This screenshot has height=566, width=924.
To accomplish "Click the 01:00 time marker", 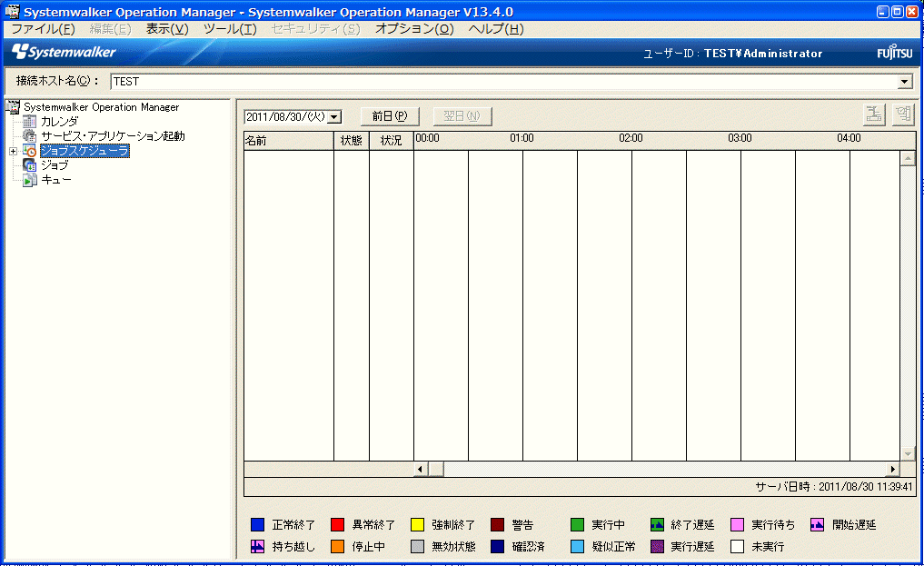I will tap(522, 138).
